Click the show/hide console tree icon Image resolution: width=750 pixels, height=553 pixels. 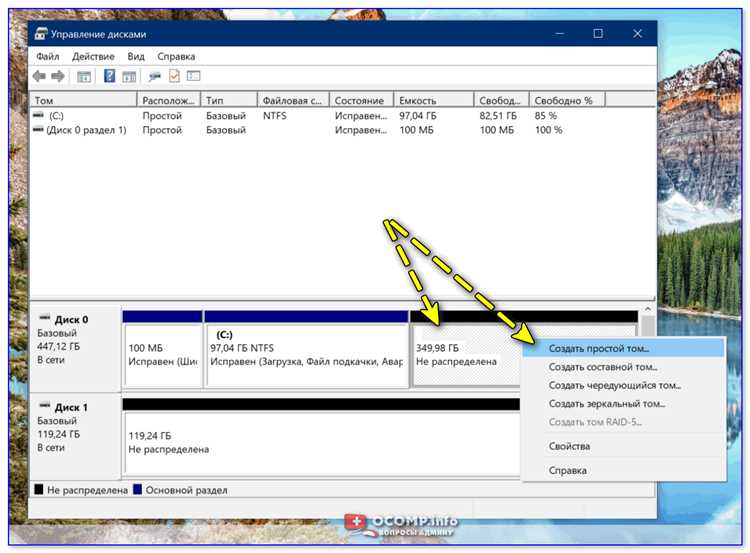point(84,76)
